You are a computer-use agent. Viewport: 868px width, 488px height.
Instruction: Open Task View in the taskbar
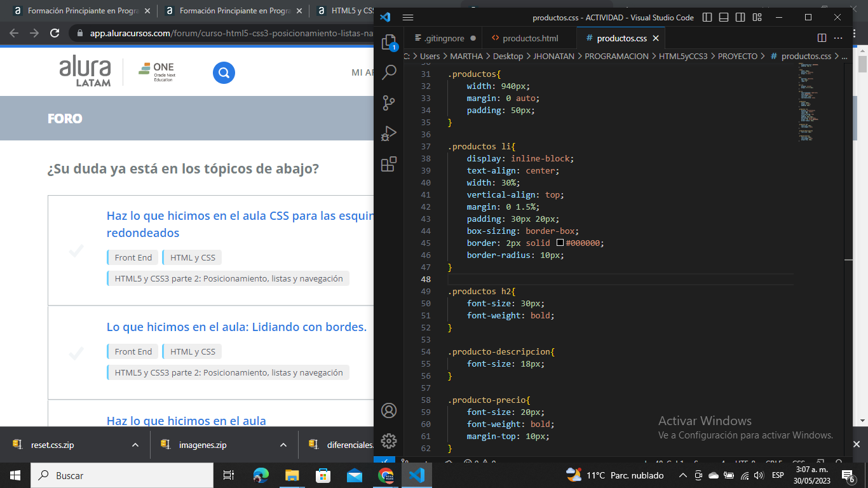click(229, 475)
